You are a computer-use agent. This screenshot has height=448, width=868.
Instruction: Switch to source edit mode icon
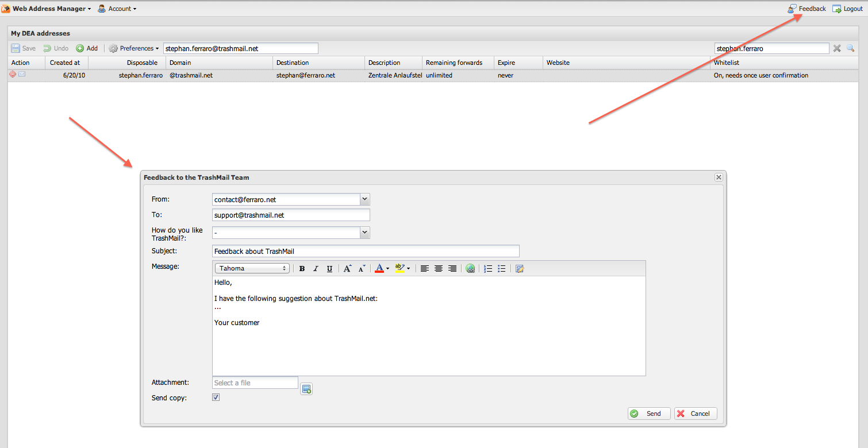click(520, 268)
